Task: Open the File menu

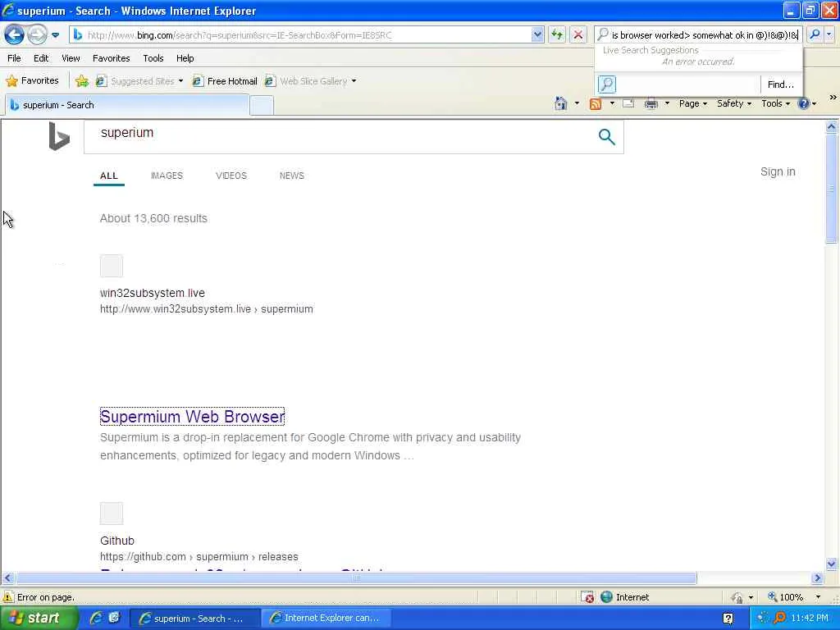Action: [14, 58]
